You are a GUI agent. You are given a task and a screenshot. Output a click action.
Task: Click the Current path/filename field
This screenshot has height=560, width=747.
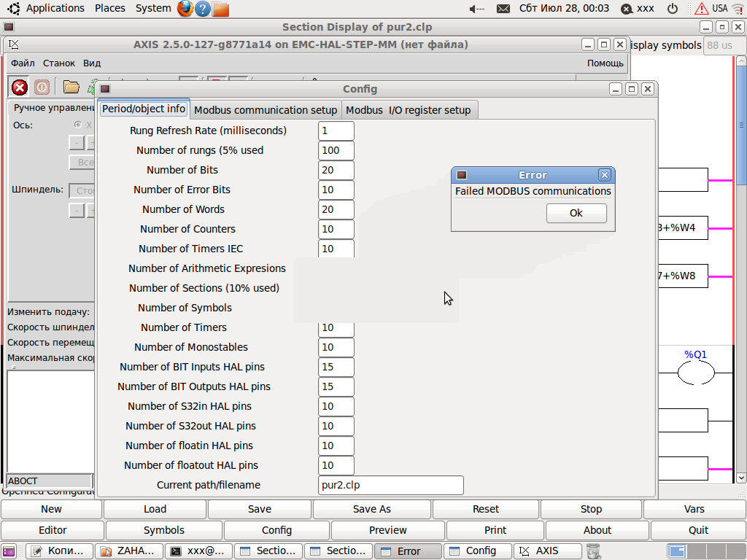pyautogui.click(x=391, y=485)
